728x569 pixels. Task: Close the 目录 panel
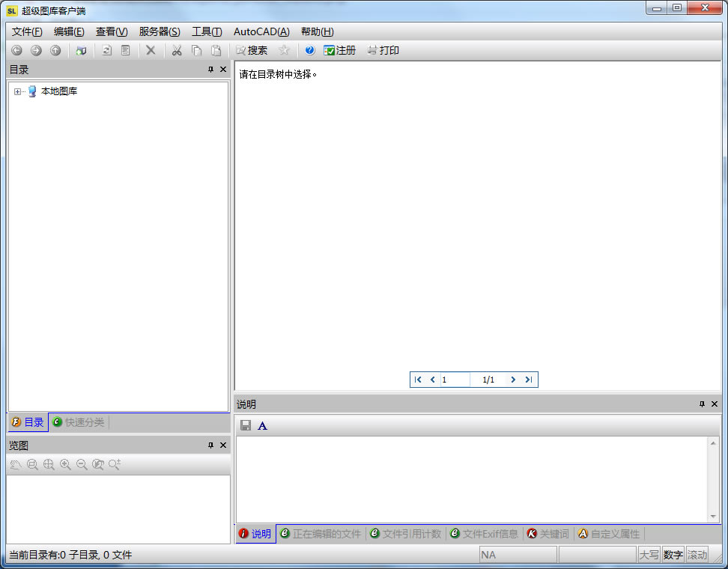pyautogui.click(x=223, y=69)
